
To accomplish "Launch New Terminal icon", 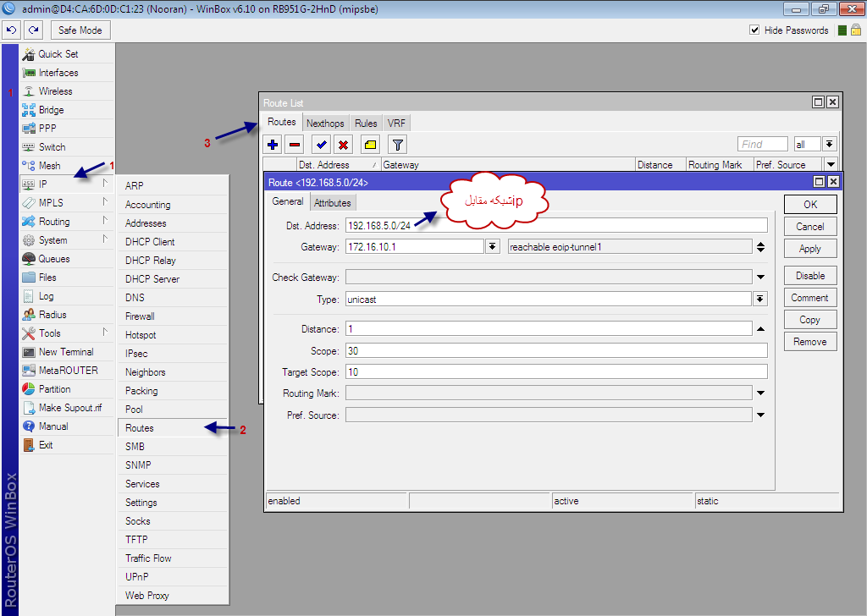I will point(29,352).
